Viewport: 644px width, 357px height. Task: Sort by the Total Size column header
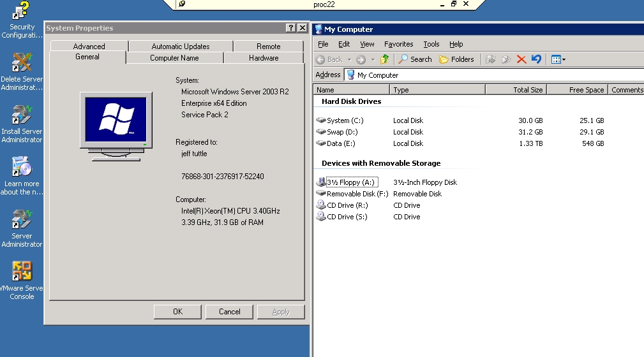516,90
